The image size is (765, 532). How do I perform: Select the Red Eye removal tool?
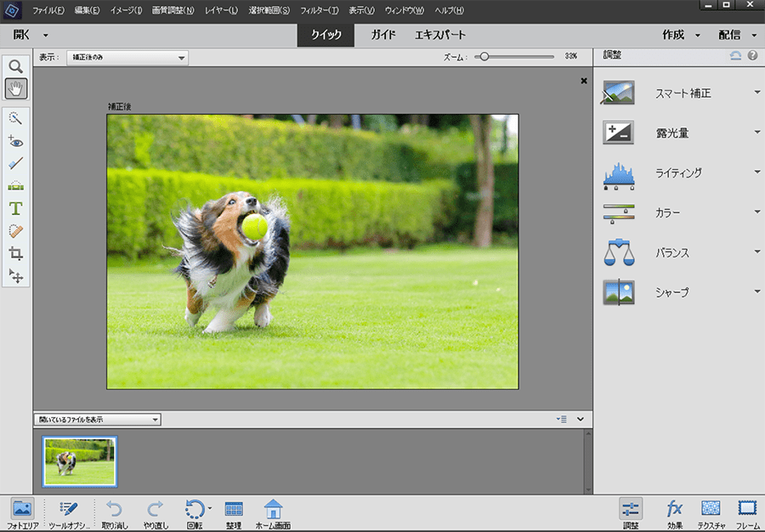pyautogui.click(x=16, y=141)
